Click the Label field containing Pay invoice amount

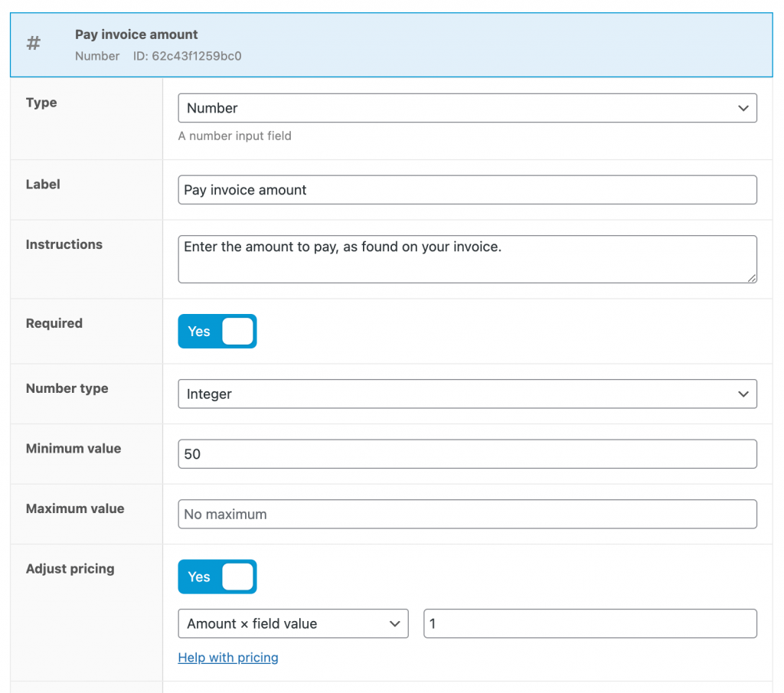[467, 189]
